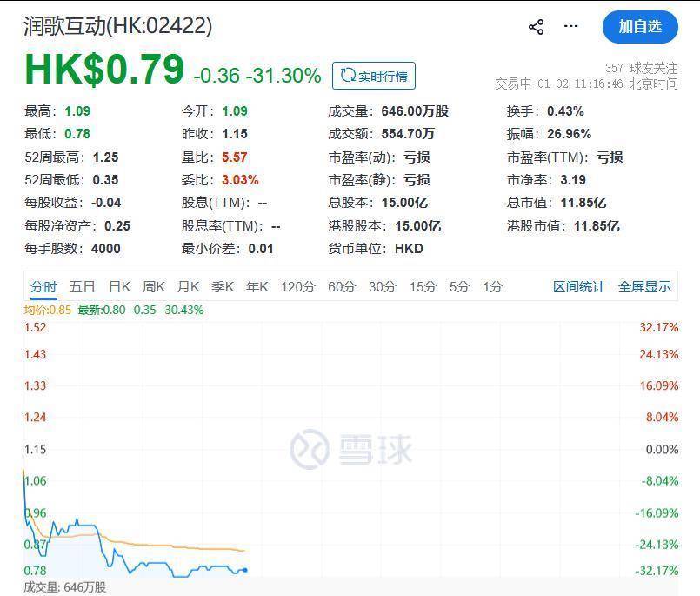Select the 60分 interval tab
The height and width of the screenshot is (596, 700).
pos(342,287)
